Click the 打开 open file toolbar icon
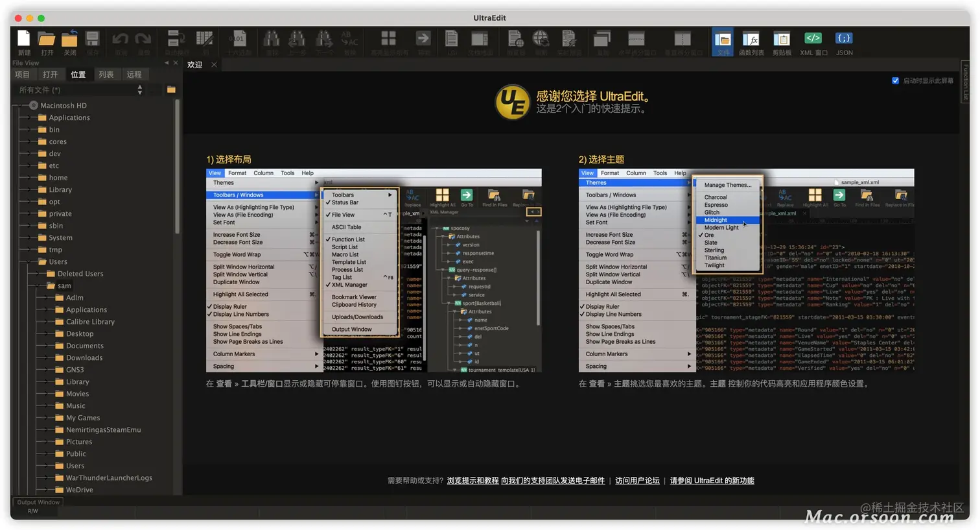The height and width of the screenshot is (530, 980). [47, 39]
